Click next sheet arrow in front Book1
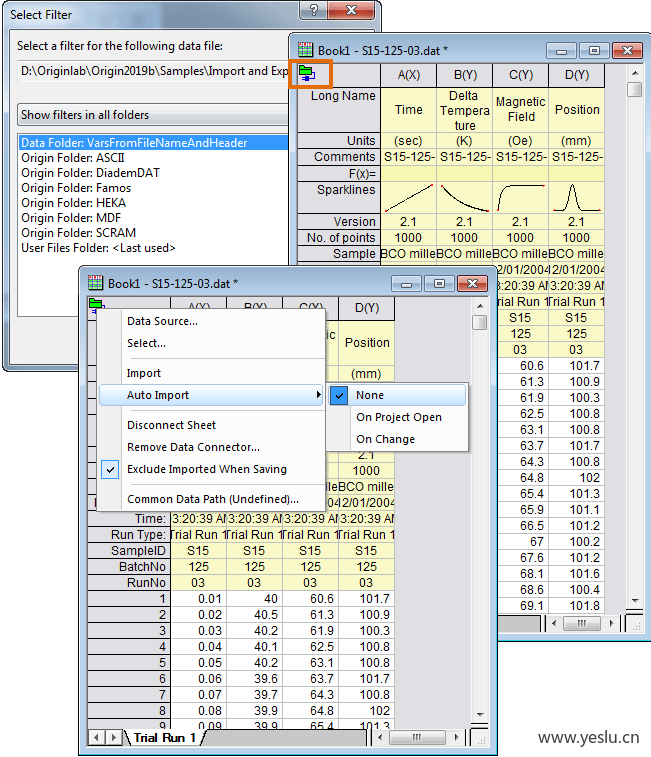Viewport: 651px width, 757px height. click(x=114, y=738)
